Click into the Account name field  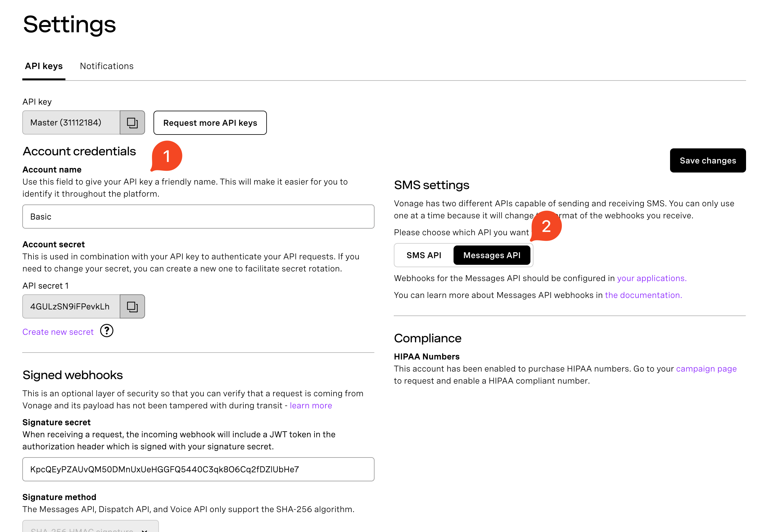(x=198, y=217)
